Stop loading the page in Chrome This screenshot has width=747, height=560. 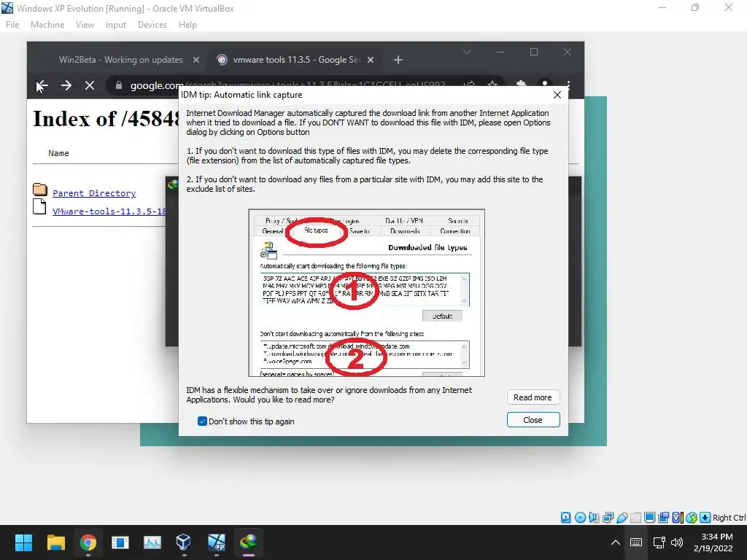[x=90, y=86]
